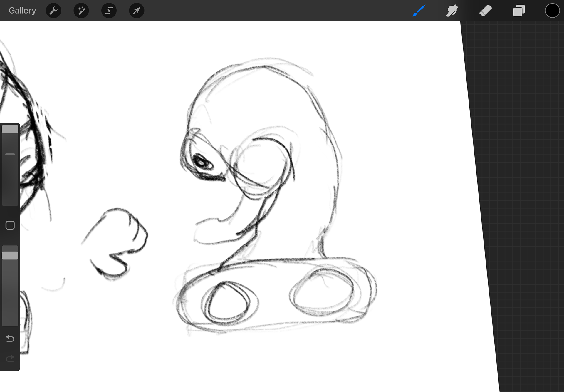Undo the last stroke
The width and height of the screenshot is (564, 392).
pos(10,339)
